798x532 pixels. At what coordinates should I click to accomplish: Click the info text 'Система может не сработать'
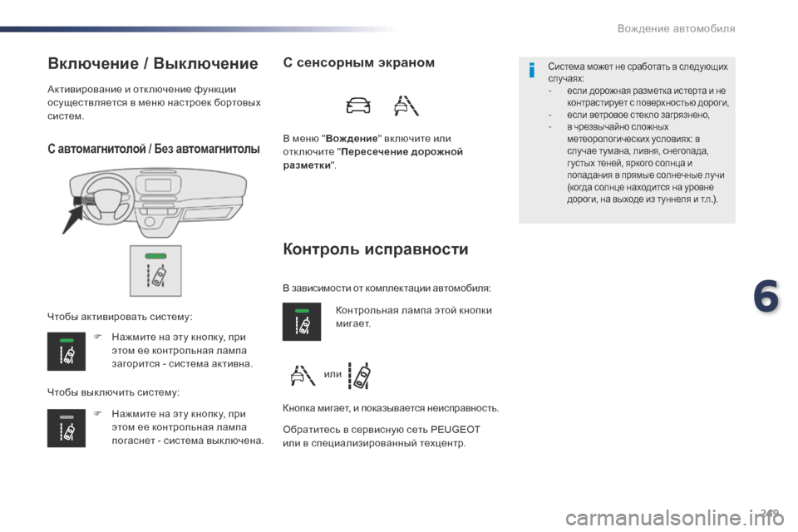[638, 72]
